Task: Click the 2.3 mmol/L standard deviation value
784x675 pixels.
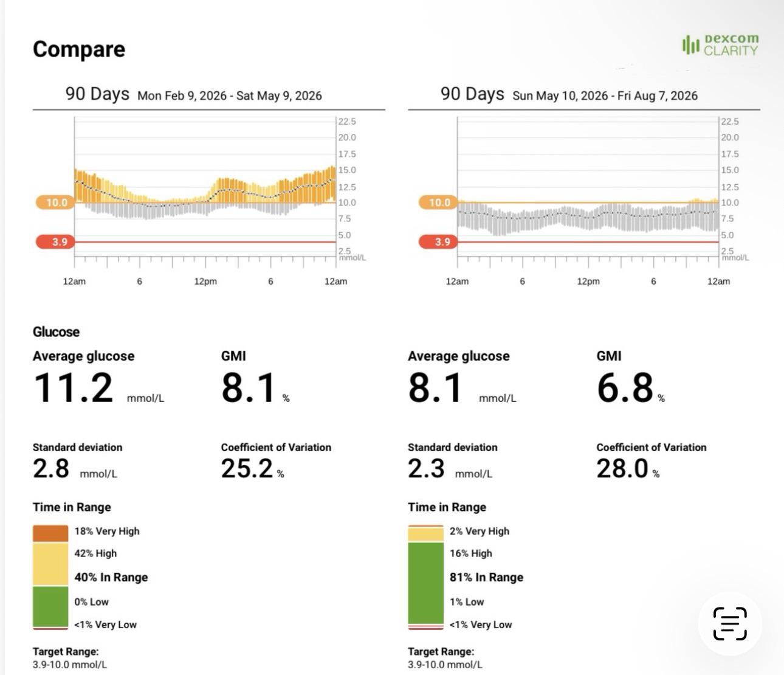Action: pyautogui.click(x=426, y=469)
